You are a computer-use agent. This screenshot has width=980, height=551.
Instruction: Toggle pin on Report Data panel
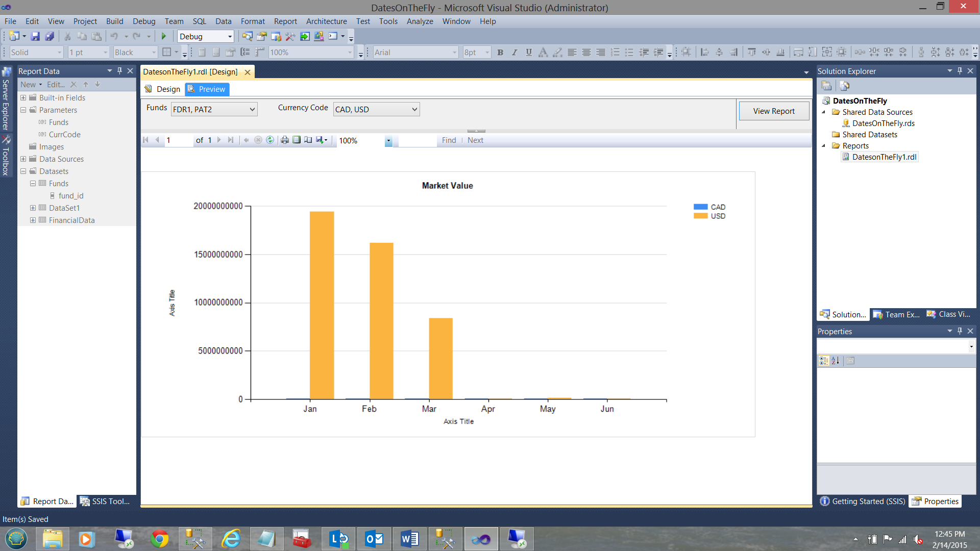click(x=119, y=71)
